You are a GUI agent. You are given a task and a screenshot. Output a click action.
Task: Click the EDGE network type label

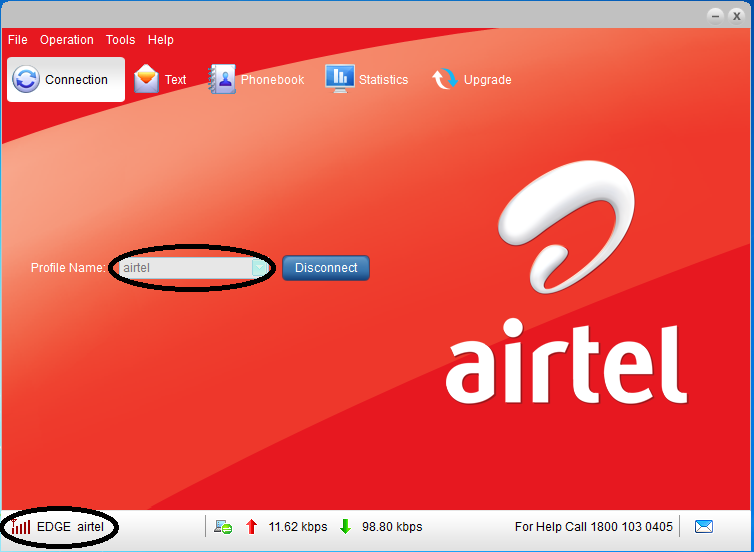pos(54,527)
